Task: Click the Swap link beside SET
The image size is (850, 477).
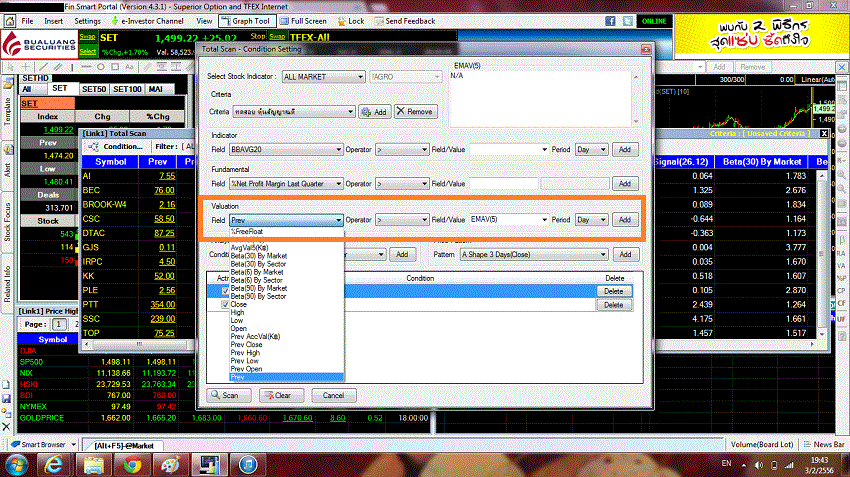Action: point(87,37)
